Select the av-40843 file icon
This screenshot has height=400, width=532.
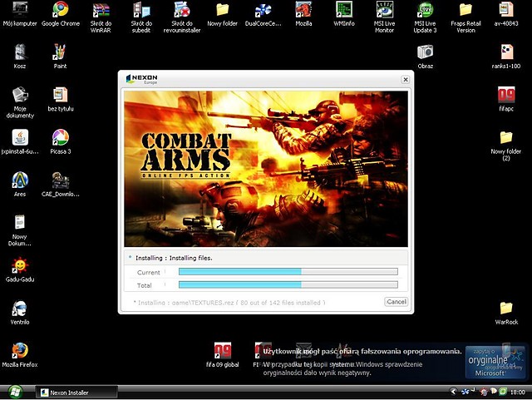506,14
